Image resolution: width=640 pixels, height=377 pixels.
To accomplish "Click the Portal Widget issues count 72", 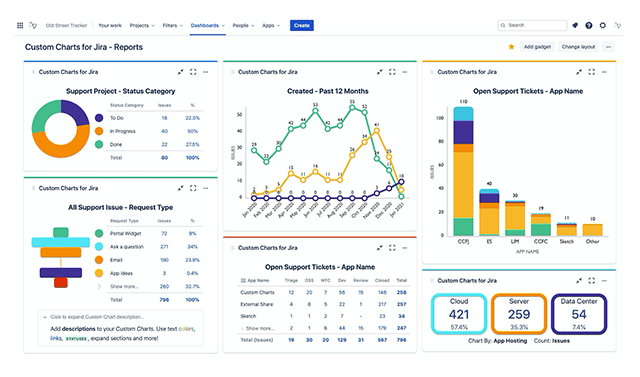I will coord(164,233).
